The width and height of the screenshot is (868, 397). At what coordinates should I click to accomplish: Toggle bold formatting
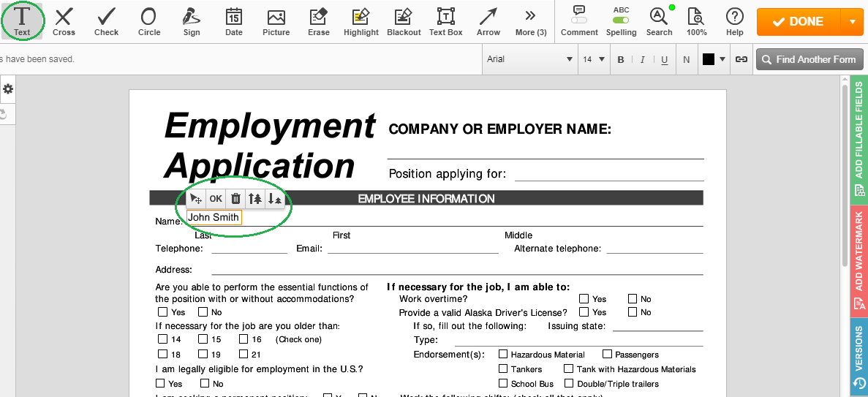point(621,60)
